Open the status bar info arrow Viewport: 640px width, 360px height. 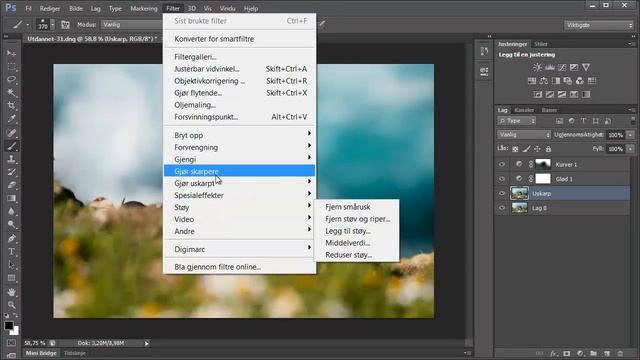(x=147, y=343)
